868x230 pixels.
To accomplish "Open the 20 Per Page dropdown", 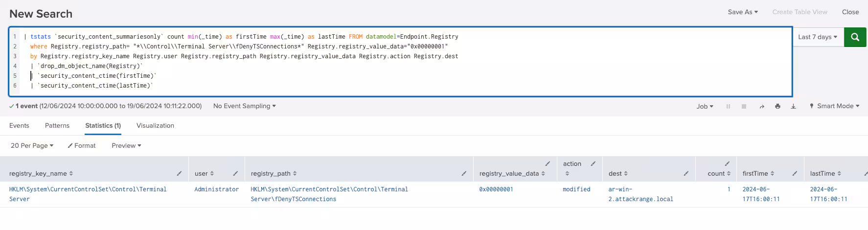I will [x=32, y=146].
